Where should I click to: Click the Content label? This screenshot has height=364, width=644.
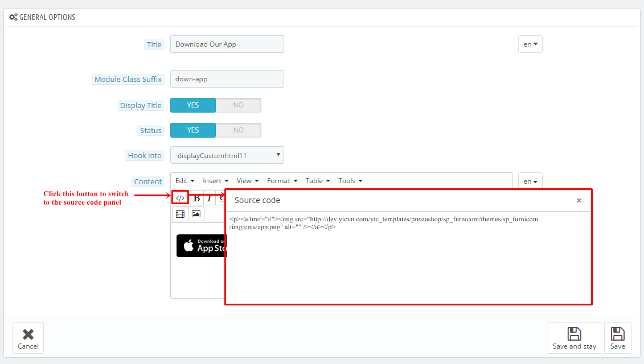147,182
